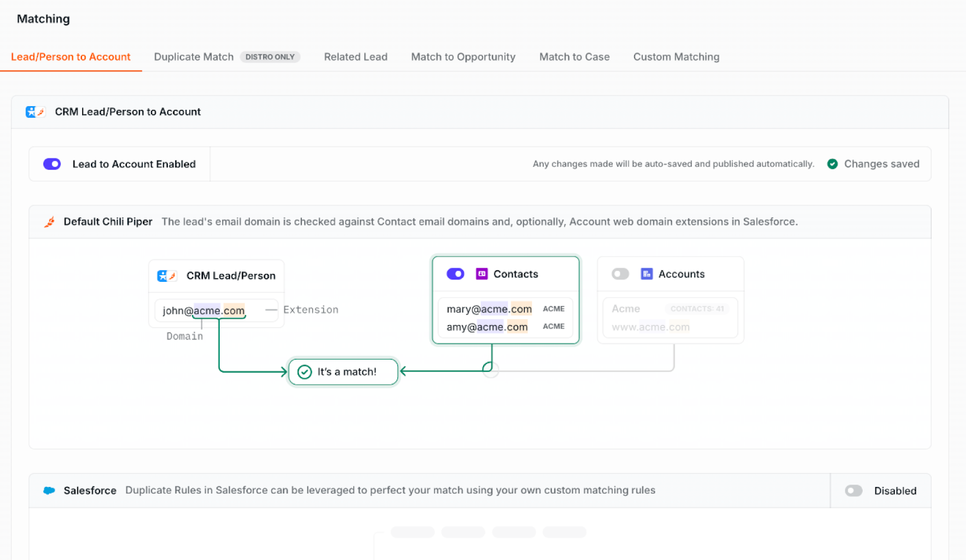966x560 pixels.
Task: Click the Acme account name
Action: click(625, 308)
